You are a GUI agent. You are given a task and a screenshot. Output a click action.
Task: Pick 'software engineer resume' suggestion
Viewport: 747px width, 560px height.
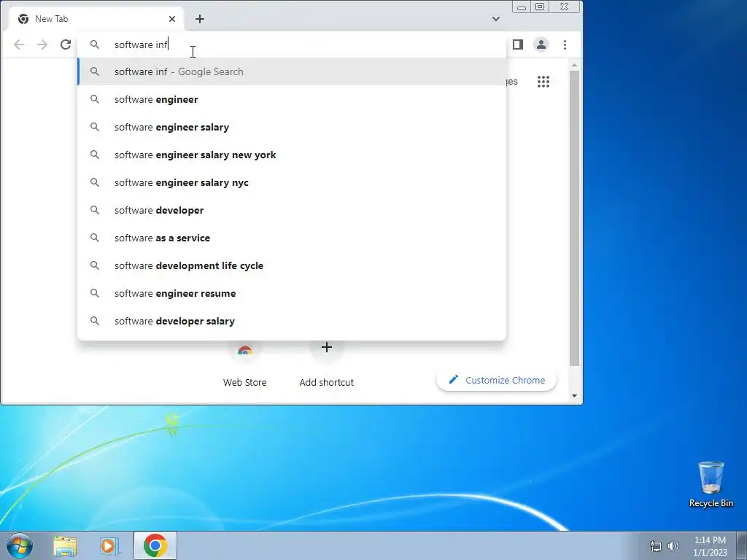(292, 293)
